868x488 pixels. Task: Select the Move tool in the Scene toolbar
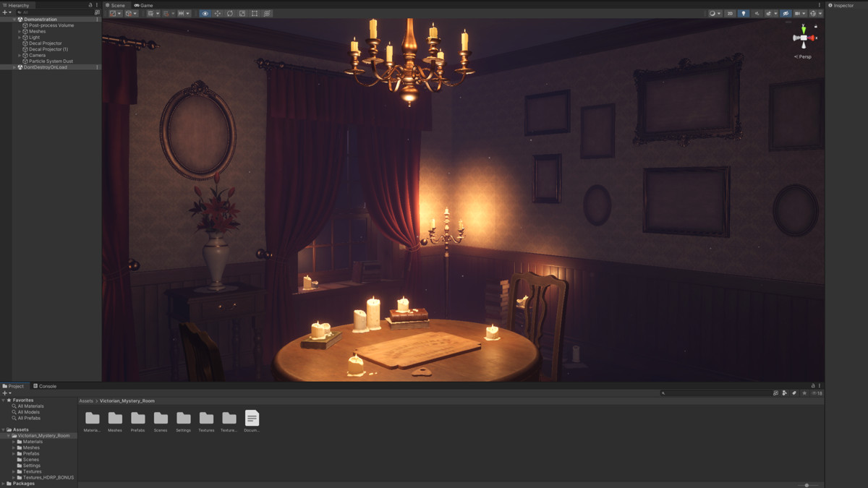[218, 13]
